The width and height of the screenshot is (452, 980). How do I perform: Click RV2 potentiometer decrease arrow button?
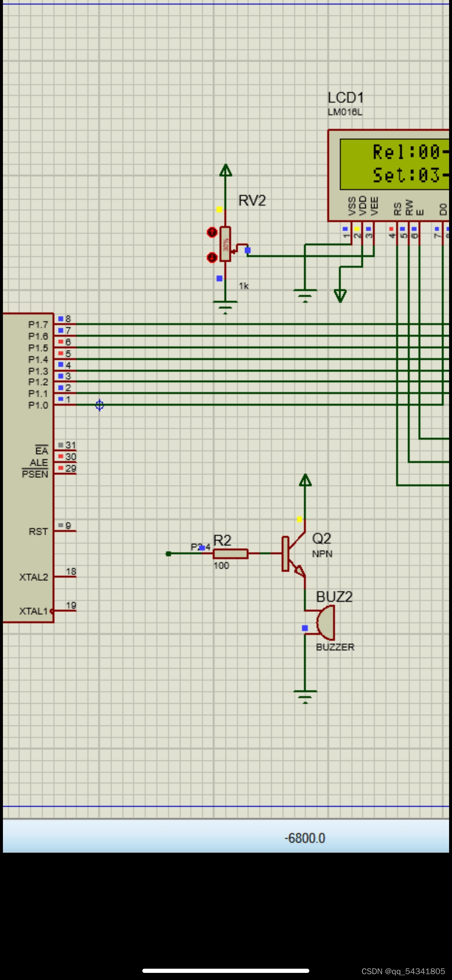[x=212, y=258]
